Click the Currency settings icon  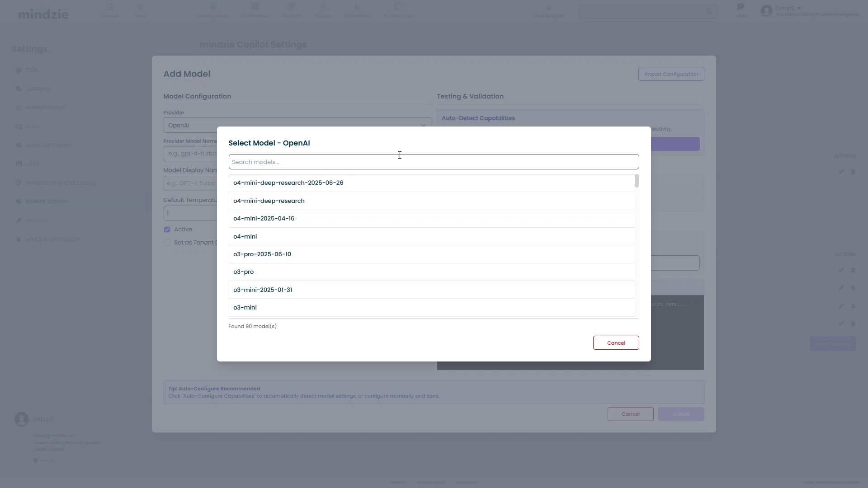19,89
